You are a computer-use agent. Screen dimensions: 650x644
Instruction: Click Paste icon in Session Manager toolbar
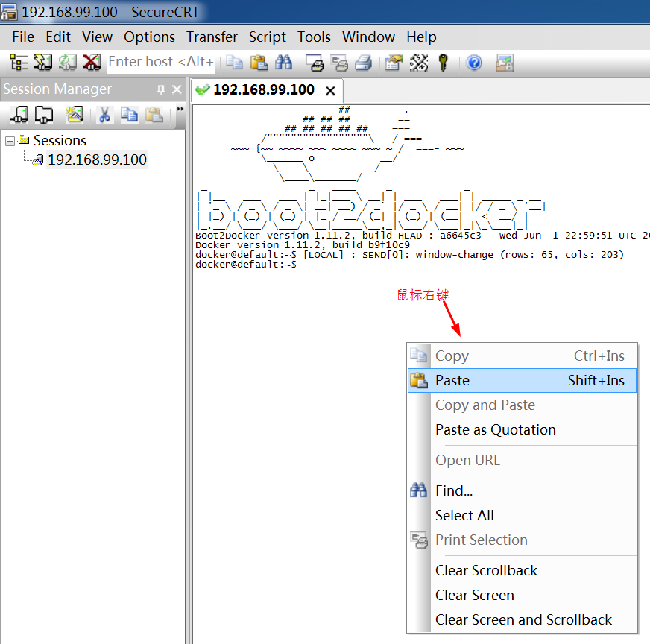[x=154, y=116]
